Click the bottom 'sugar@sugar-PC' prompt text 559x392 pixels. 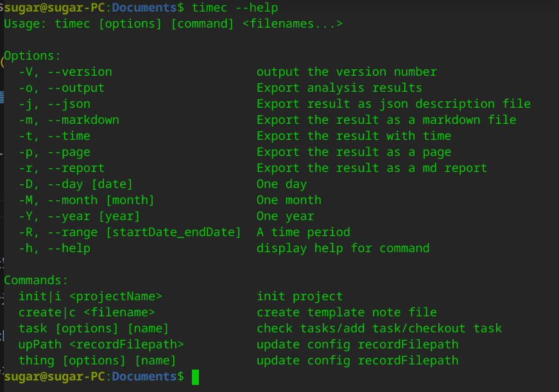tap(55, 377)
